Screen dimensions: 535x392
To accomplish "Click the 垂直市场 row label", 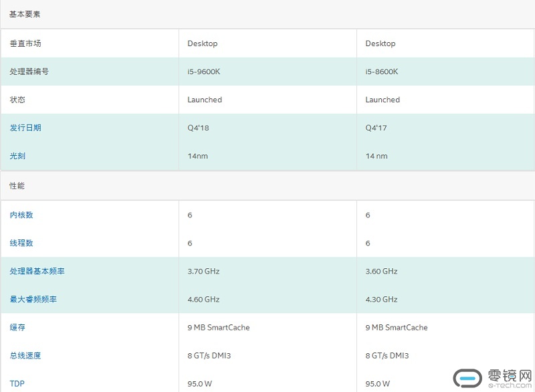I will (25, 43).
